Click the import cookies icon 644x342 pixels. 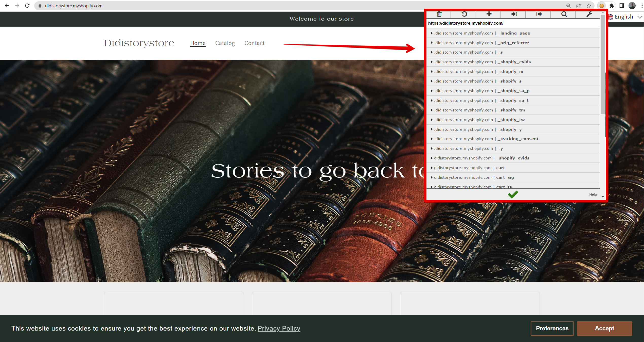pos(514,14)
